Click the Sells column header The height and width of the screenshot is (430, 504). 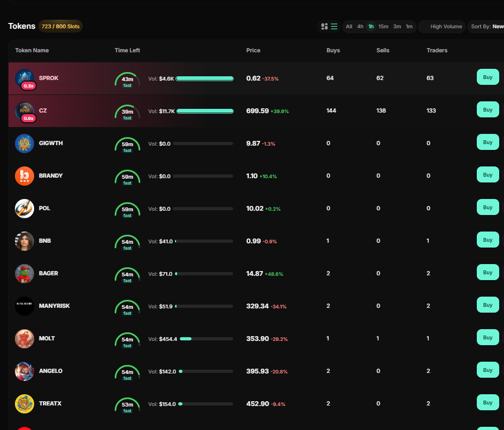(x=383, y=50)
